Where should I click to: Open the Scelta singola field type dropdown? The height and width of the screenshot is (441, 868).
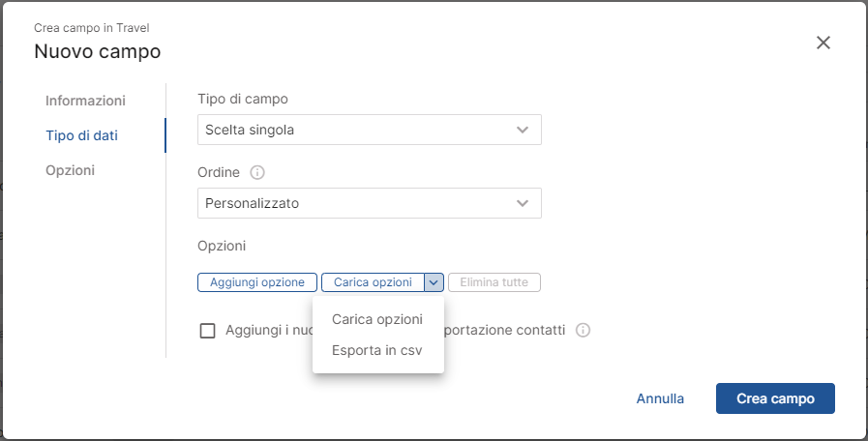tap(370, 130)
